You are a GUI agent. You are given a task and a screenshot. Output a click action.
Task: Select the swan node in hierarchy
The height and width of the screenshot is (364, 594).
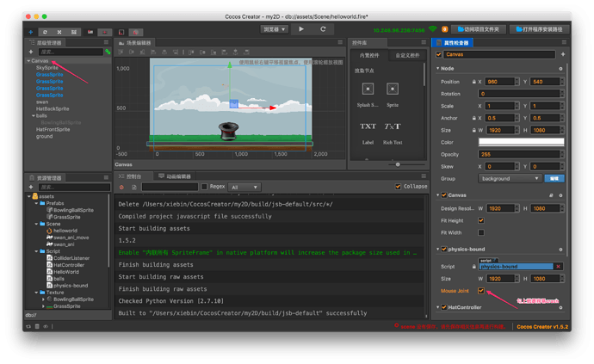[42, 102]
